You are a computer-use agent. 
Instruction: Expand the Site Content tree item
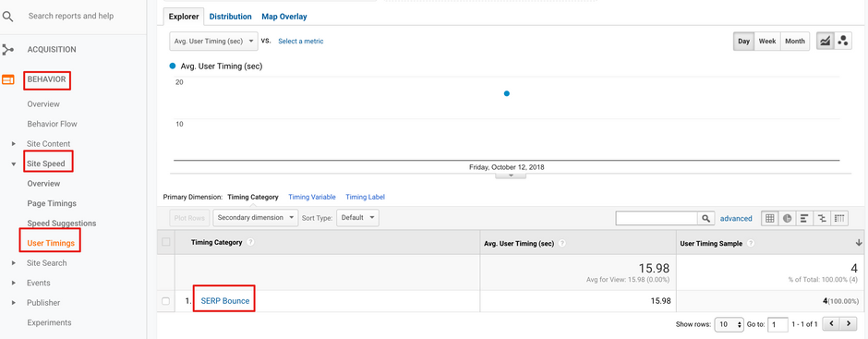pyautogui.click(x=14, y=144)
